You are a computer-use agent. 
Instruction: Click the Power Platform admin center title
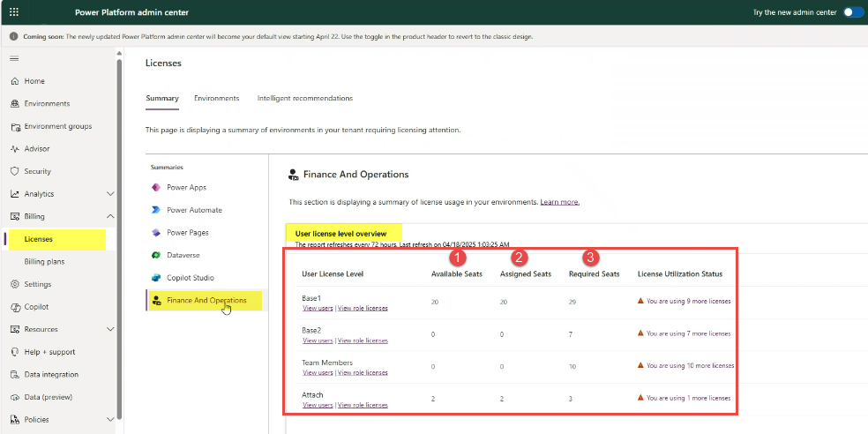pos(131,12)
